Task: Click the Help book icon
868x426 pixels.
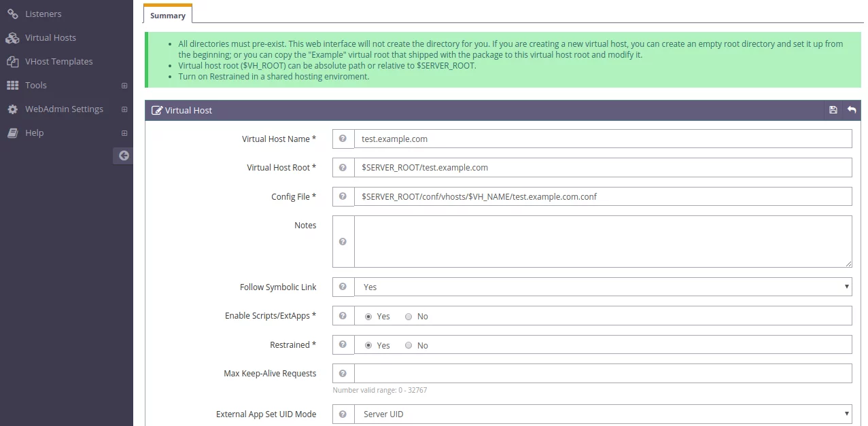Action: [x=12, y=132]
